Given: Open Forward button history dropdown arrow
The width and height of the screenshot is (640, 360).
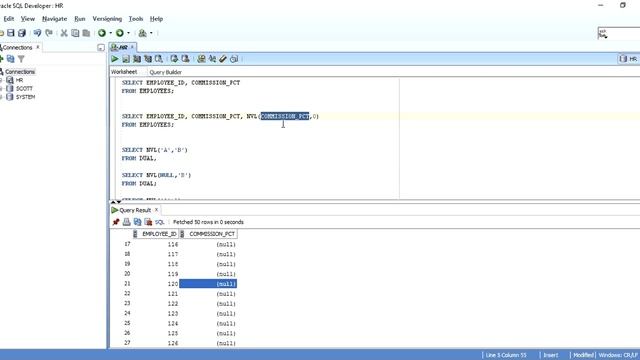Looking at the screenshot, I should click(128, 33).
